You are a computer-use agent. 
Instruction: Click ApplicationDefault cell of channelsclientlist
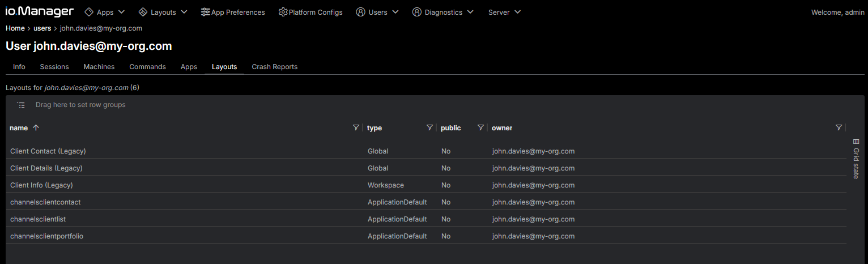click(x=397, y=219)
